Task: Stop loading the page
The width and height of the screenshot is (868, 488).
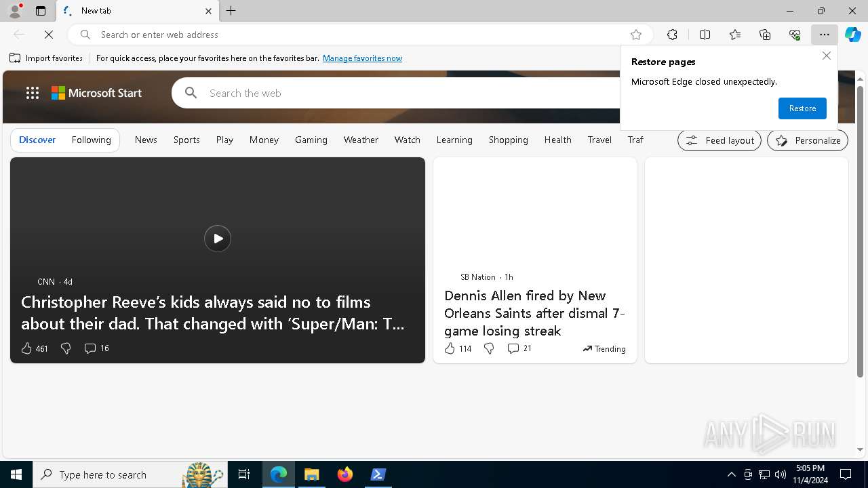Action: (49, 35)
